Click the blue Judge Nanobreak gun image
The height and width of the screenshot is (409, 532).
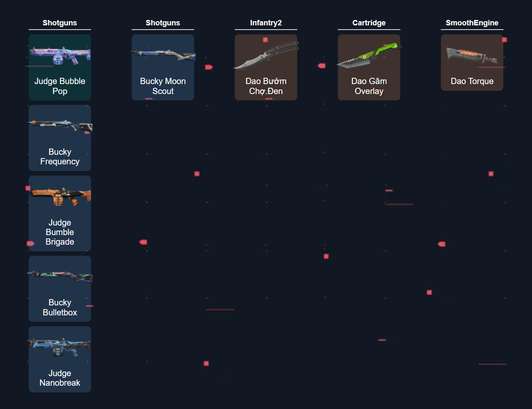point(59,347)
